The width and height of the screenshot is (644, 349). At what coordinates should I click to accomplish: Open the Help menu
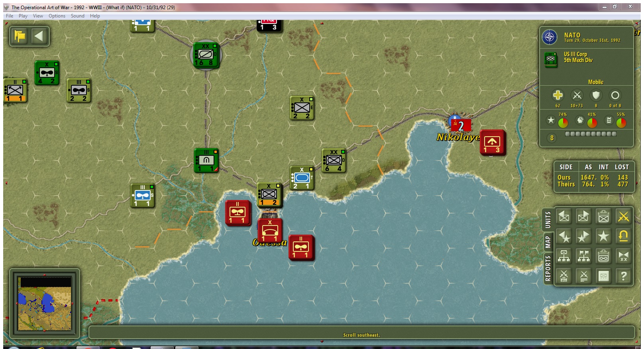pos(95,16)
